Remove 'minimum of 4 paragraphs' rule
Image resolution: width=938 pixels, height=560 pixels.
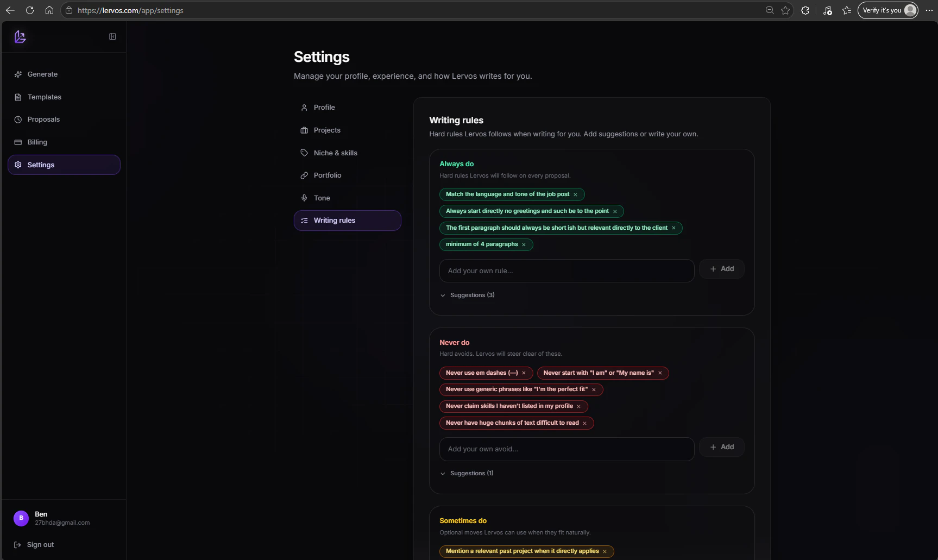coord(524,245)
